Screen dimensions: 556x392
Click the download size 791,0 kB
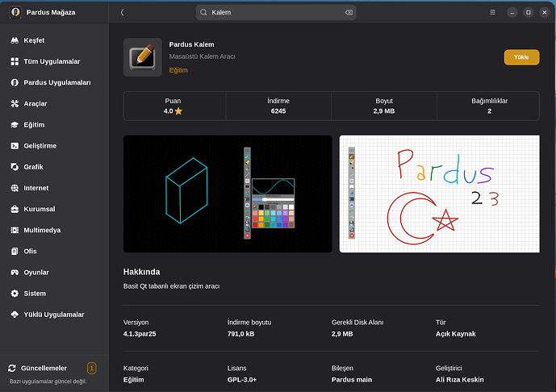point(240,334)
